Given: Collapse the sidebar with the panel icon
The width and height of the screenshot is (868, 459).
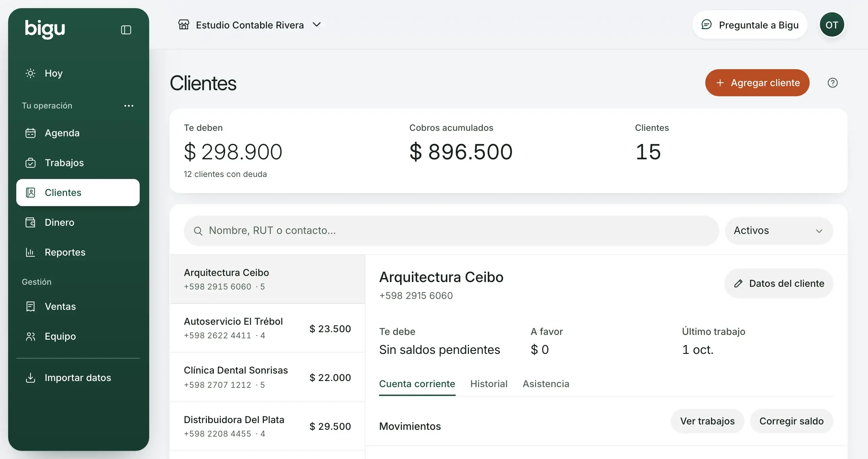Looking at the screenshot, I should point(126,30).
